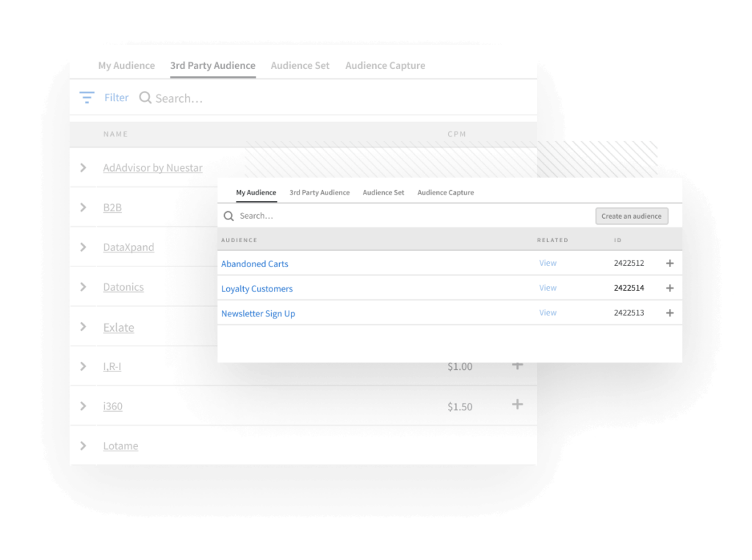Image resolution: width=752 pixels, height=560 pixels.
Task: Click the search magnifier in the 3rd Party window
Action: pyautogui.click(x=144, y=97)
